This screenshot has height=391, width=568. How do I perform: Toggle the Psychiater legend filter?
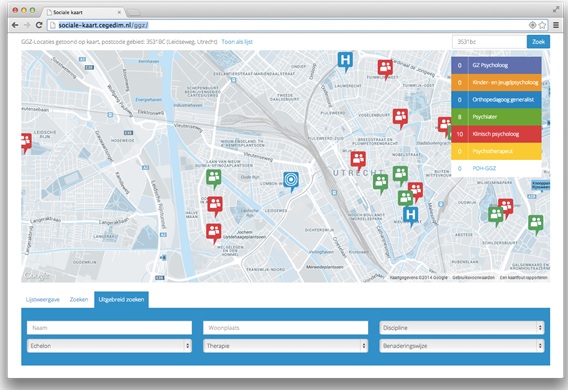[x=496, y=117]
